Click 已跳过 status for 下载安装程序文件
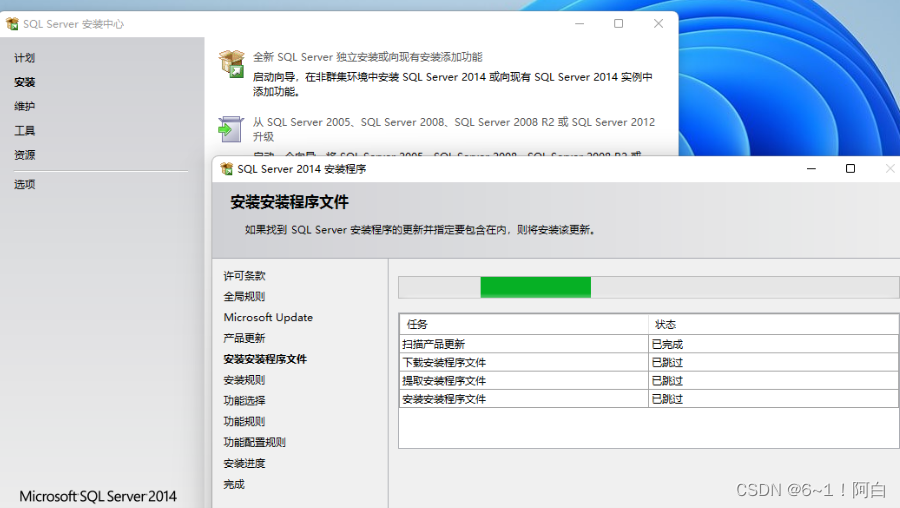 [x=774, y=362]
